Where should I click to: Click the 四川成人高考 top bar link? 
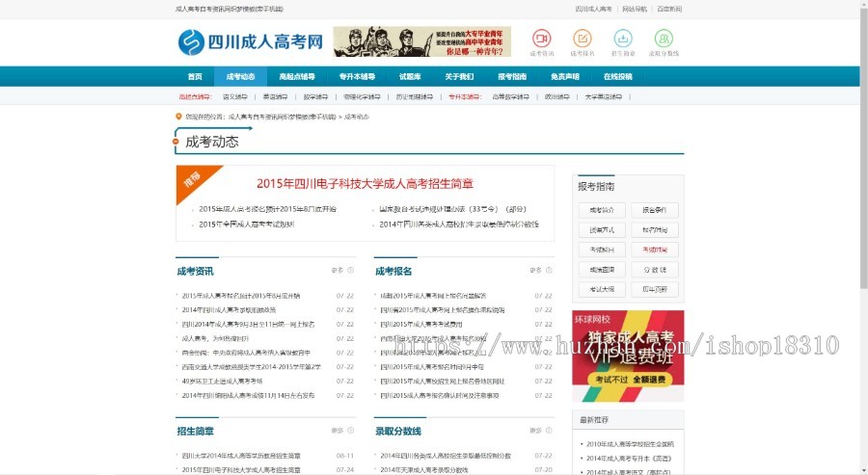point(593,9)
